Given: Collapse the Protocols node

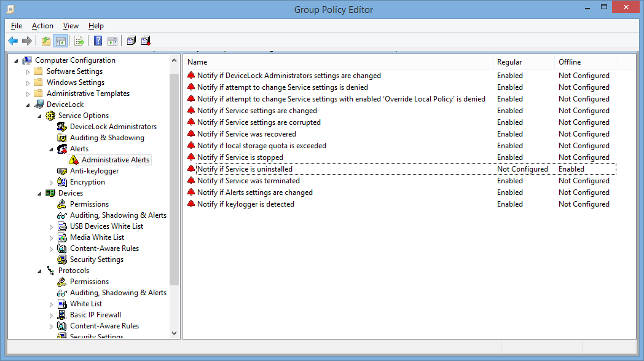Looking at the screenshot, I should click(x=40, y=271).
